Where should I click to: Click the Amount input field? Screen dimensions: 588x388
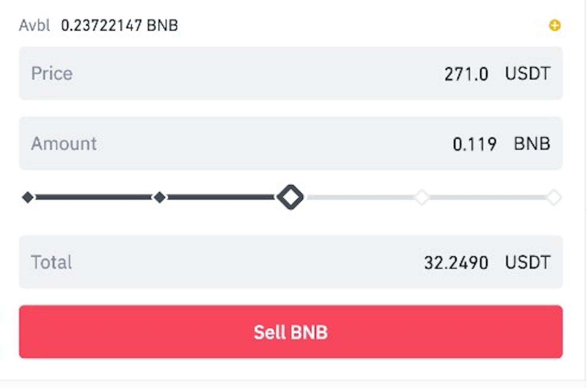point(278,144)
